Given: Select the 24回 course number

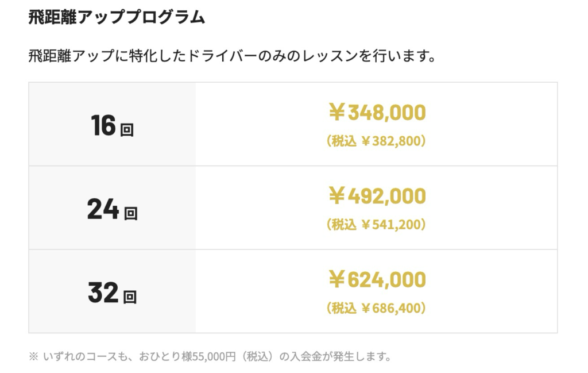Looking at the screenshot, I should coord(111,209).
